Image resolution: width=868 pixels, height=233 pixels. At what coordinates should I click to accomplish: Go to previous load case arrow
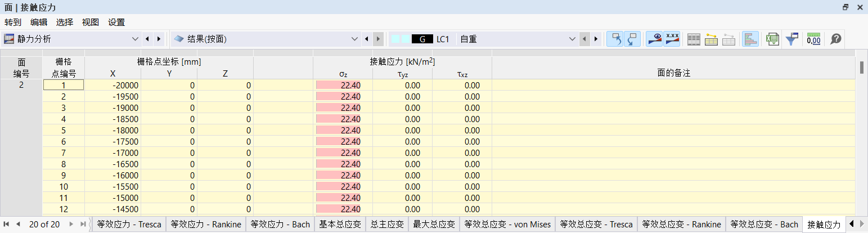585,39
